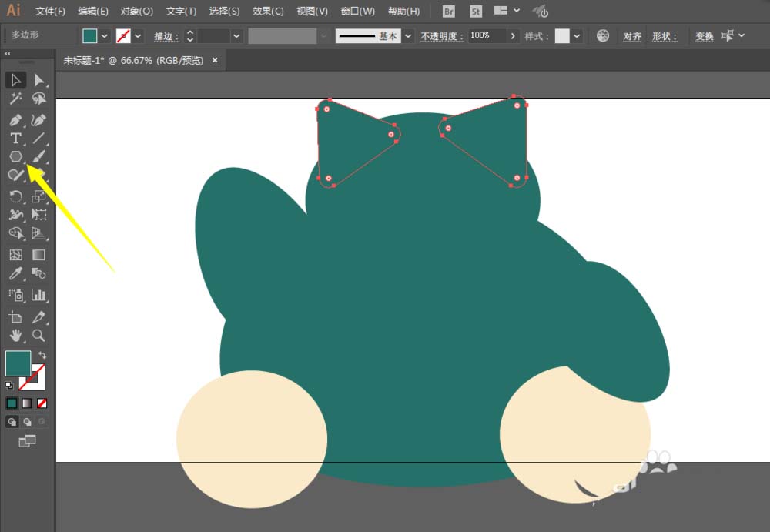Open the 选择(S) menu
The height and width of the screenshot is (532, 770).
pos(224,12)
